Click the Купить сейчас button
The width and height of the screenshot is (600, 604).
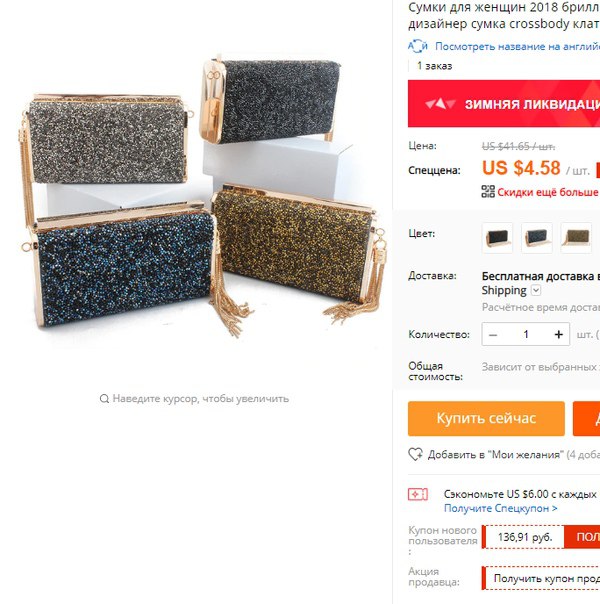click(486, 418)
